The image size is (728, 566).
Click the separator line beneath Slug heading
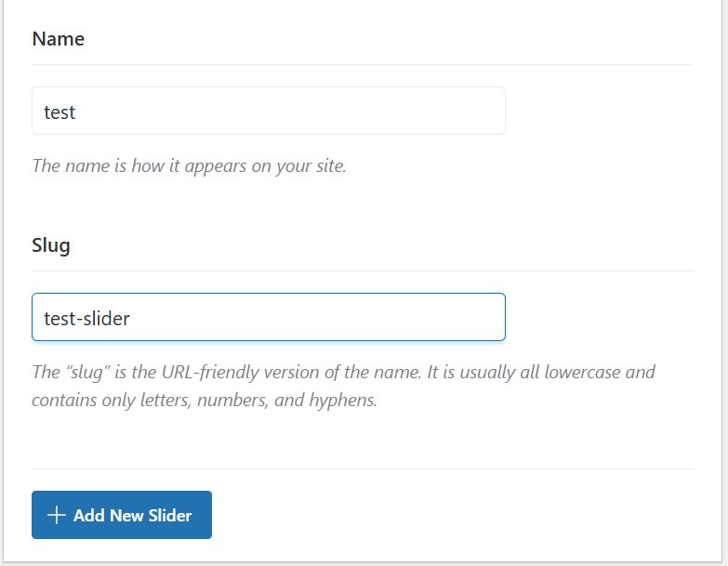pyautogui.click(x=363, y=271)
